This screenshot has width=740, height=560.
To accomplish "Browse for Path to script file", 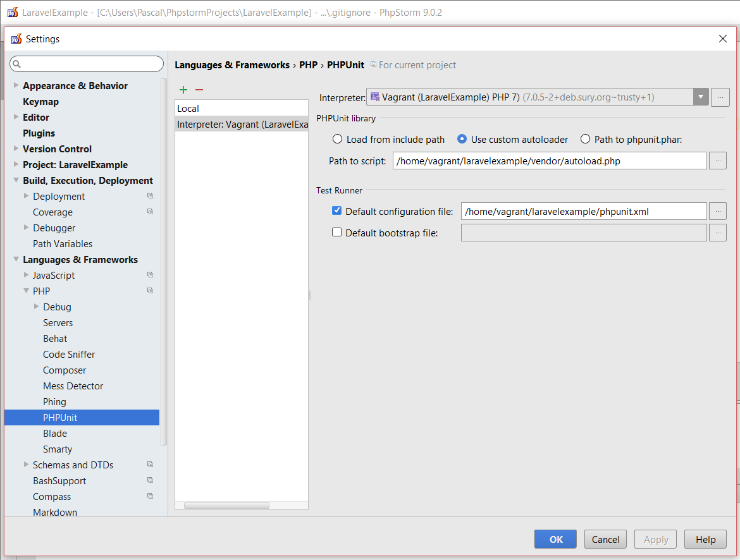I will [x=718, y=161].
